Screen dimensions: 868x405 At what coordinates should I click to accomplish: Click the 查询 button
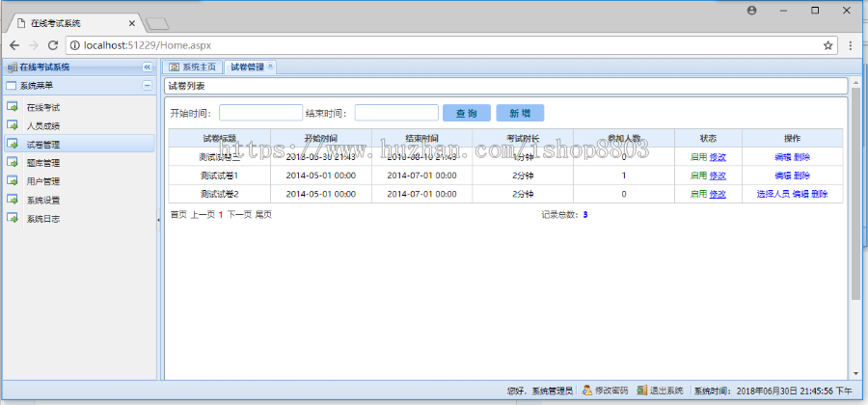[467, 113]
